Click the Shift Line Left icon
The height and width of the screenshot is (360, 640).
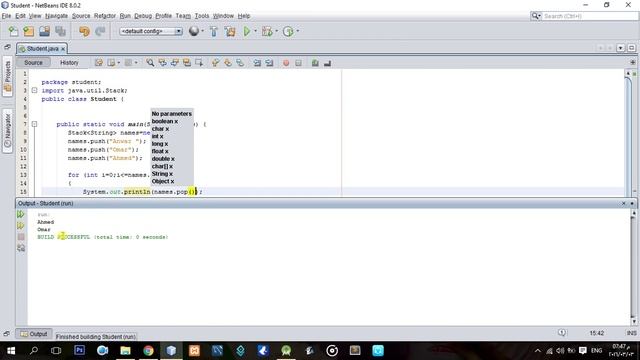[x=257, y=63]
